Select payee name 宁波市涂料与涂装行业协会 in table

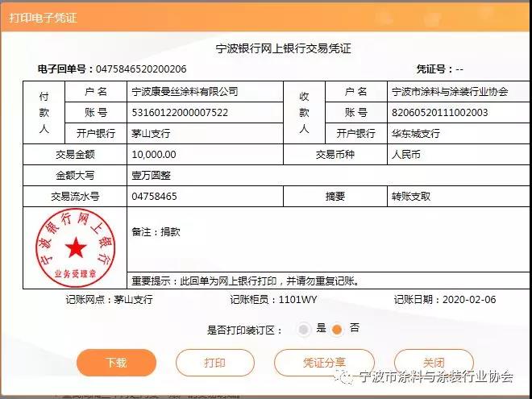(449, 92)
